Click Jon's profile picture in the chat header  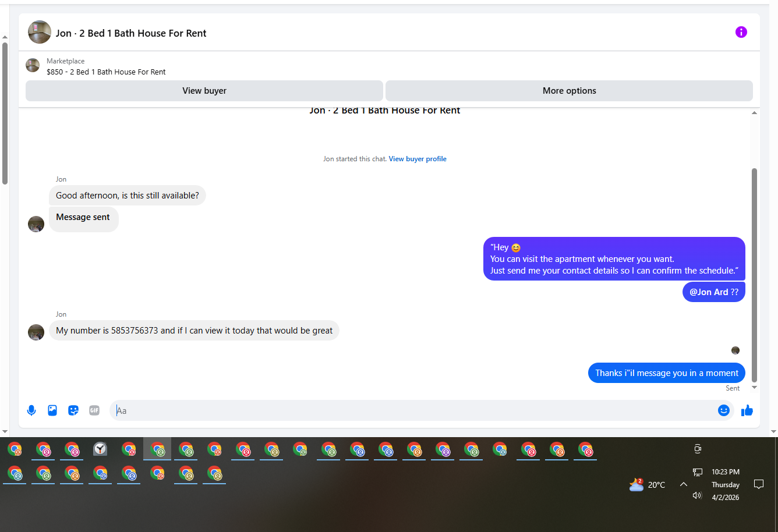[x=40, y=32]
